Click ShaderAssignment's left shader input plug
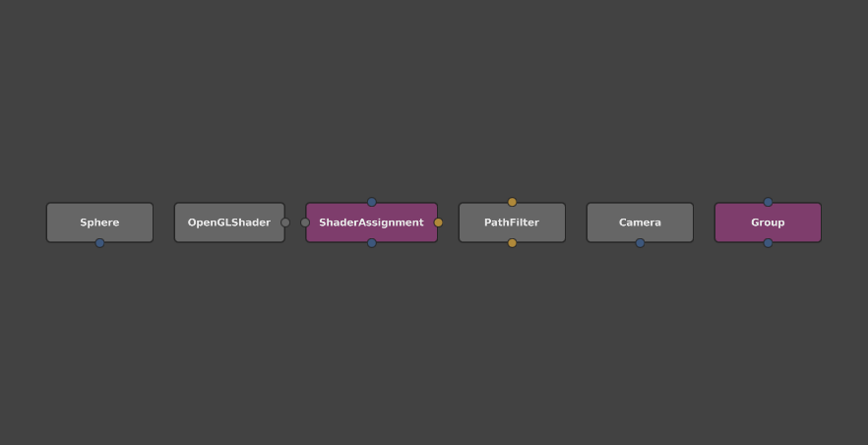The height and width of the screenshot is (445, 868). click(305, 222)
